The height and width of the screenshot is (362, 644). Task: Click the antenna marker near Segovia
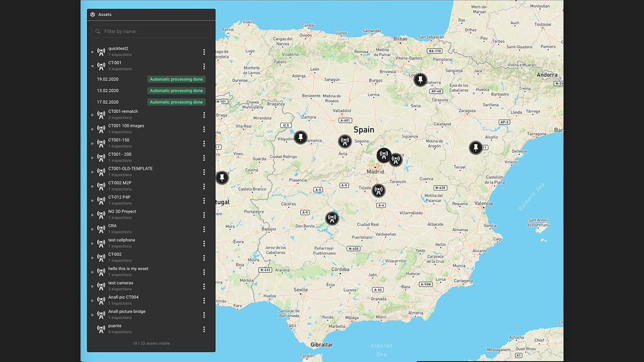point(345,142)
